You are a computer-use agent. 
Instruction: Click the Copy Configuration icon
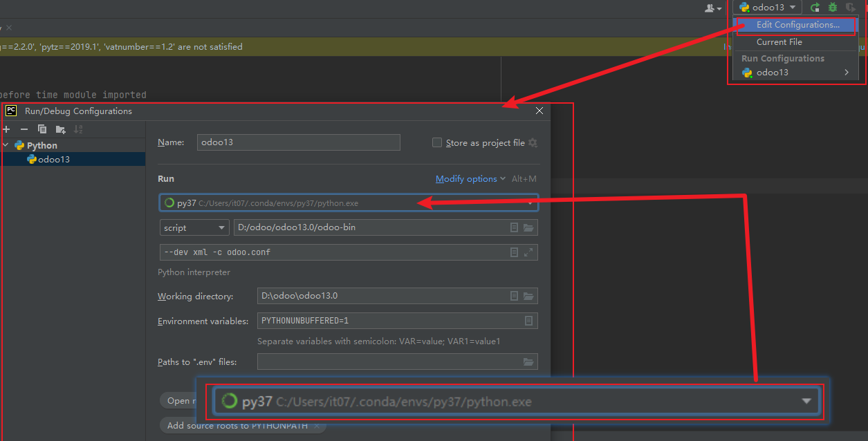click(42, 129)
